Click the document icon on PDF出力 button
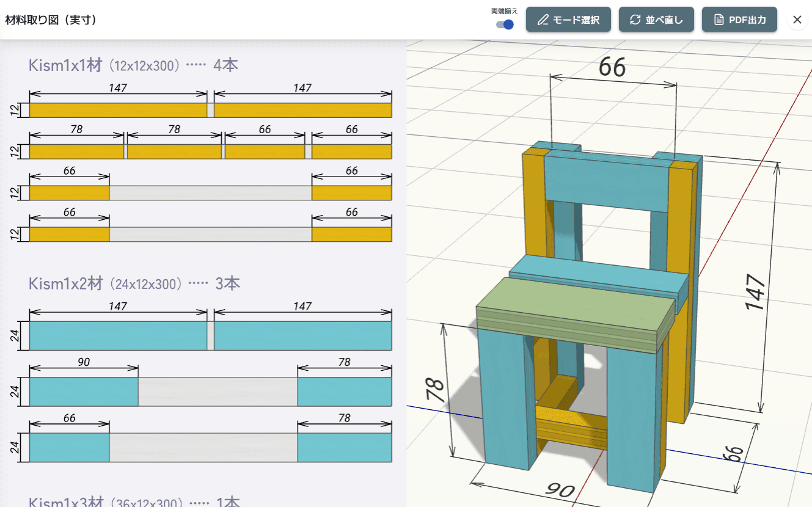The height and width of the screenshot is (507, 812). [x=719, y=19]
